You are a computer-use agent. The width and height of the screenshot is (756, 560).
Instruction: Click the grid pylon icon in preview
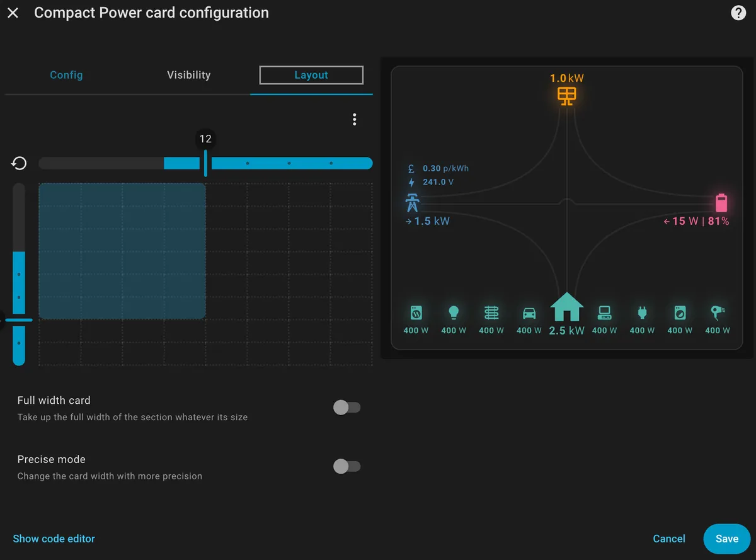tap(412, 203)
